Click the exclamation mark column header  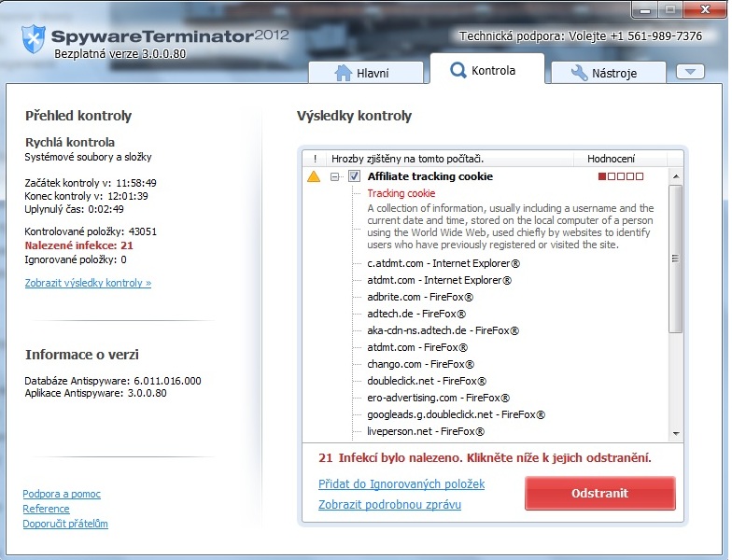point(316,159)
